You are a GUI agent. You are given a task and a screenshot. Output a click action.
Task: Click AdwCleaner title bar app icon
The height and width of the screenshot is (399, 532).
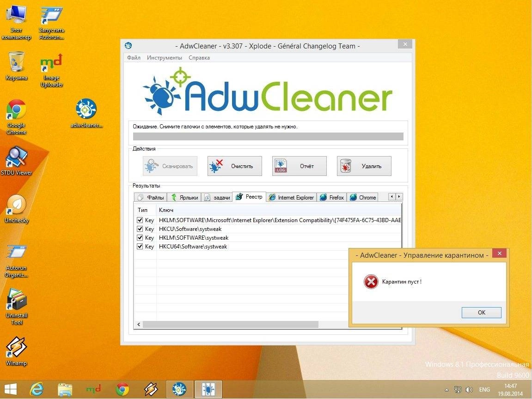click(128, 45)
